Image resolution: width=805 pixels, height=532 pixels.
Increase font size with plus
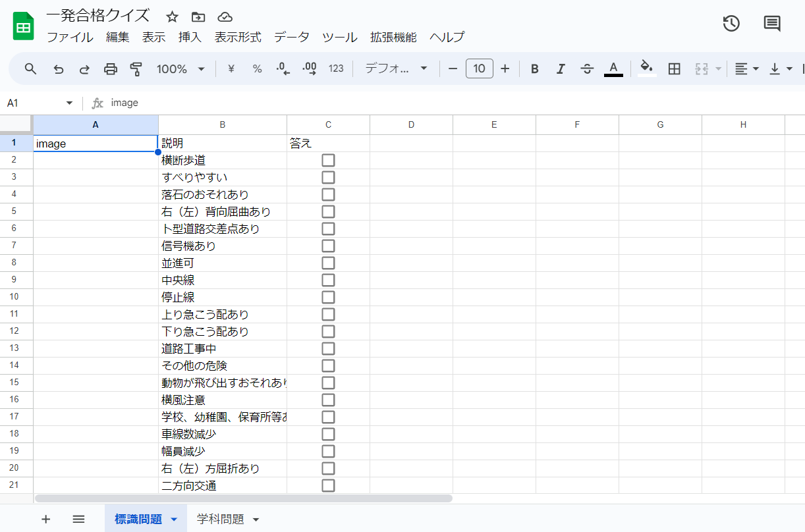[505, 68]
